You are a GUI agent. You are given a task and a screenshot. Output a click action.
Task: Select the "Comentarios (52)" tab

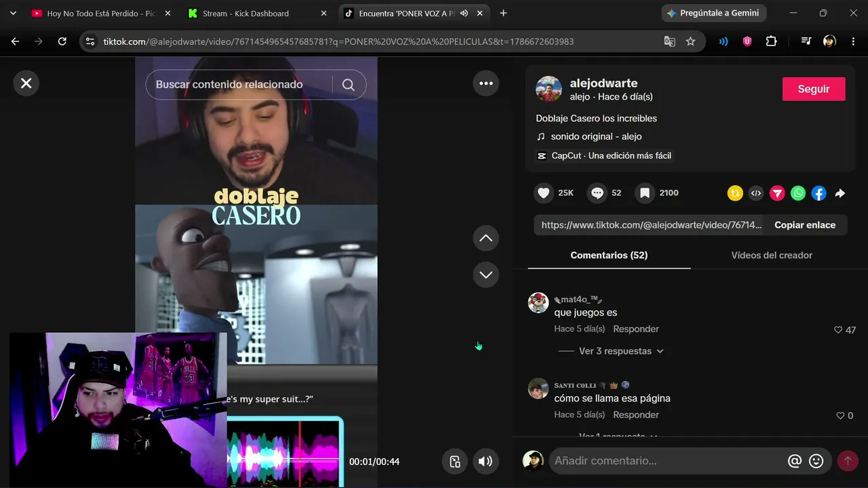coord(609,256)
